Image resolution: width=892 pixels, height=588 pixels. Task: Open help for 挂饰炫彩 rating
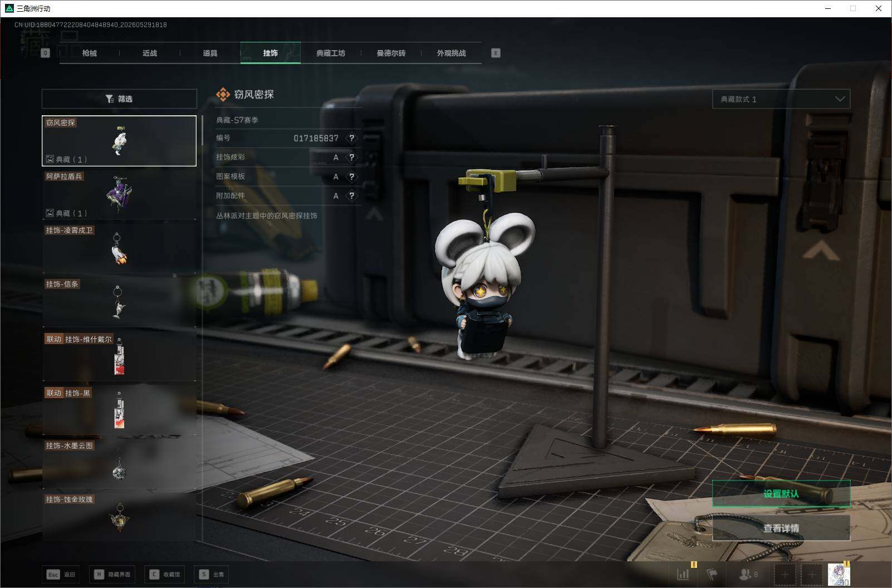[351, 158]
